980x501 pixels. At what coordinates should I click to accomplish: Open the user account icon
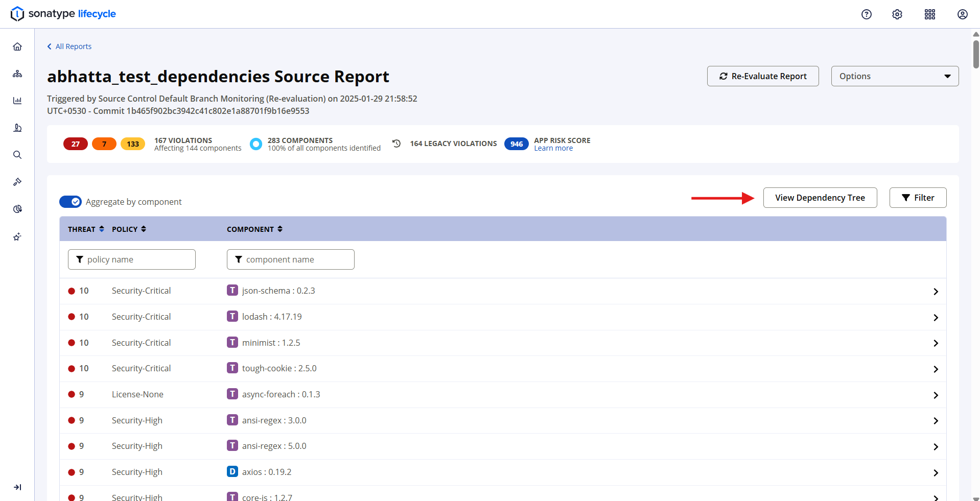tap(963, 14)
